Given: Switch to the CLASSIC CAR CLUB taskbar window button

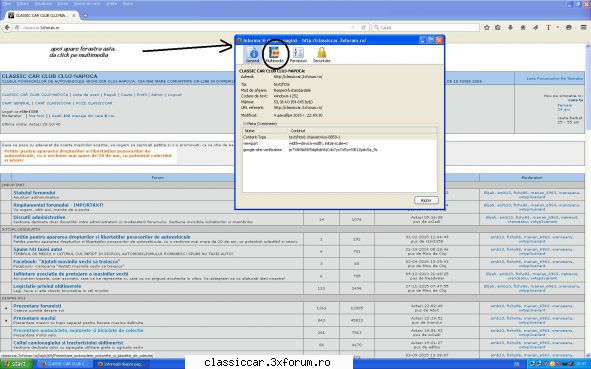Looking at the screenshot, I should coord(64,364).
